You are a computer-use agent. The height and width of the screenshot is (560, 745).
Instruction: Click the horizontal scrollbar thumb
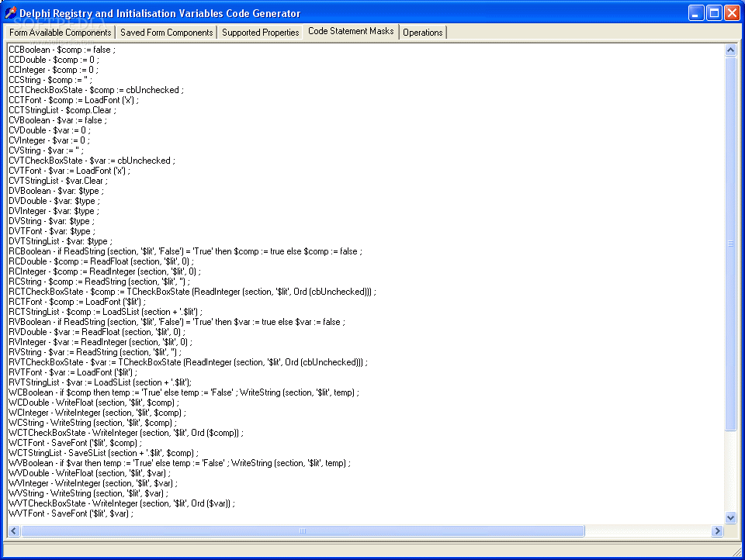click(x=303, y=531)
